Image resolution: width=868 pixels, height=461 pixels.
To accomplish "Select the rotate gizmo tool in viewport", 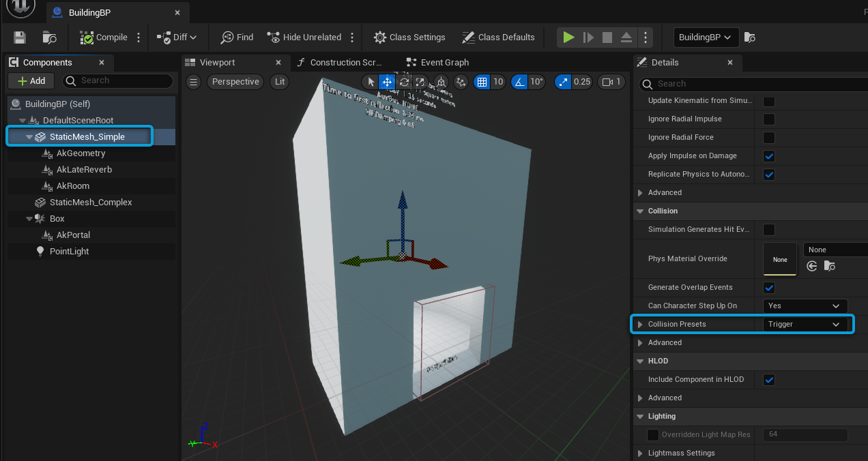I will (404, 82).
